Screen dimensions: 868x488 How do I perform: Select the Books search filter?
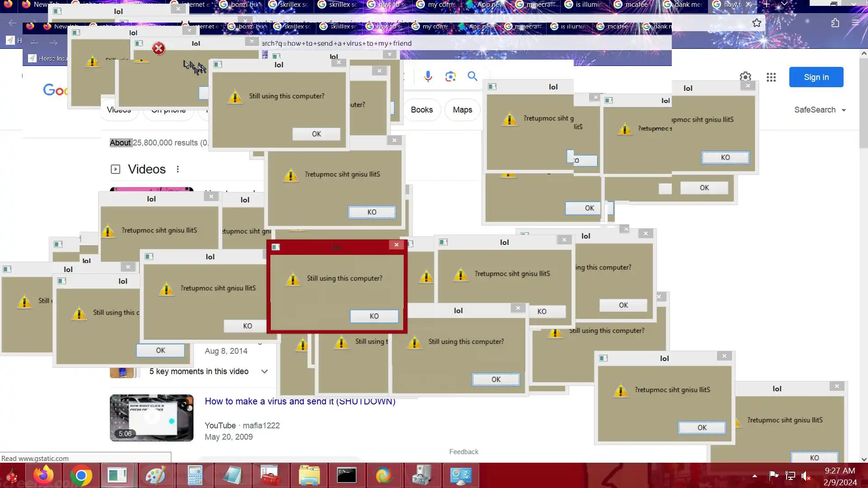click(x=421, y=110)
